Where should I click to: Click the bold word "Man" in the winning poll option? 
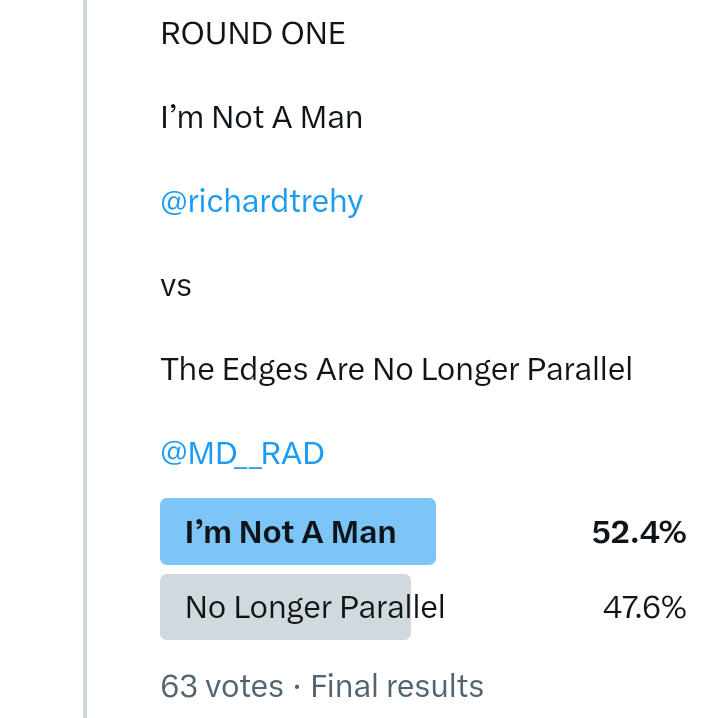(364, 533)
